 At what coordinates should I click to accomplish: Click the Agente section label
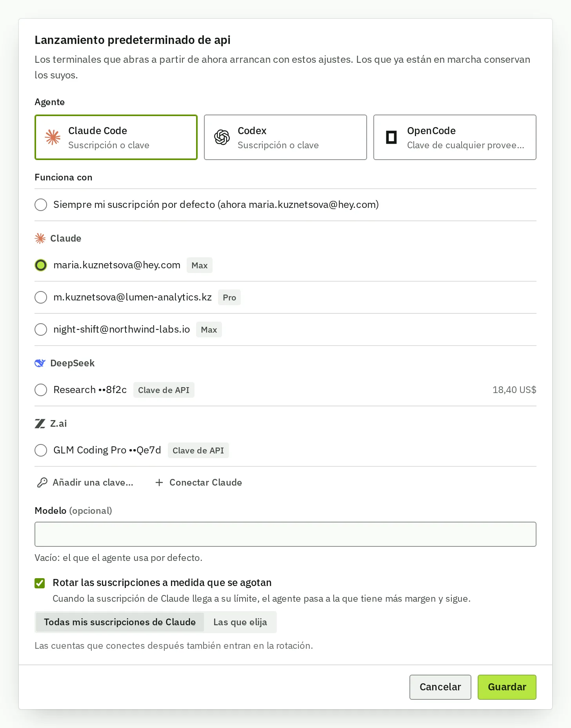50,102
